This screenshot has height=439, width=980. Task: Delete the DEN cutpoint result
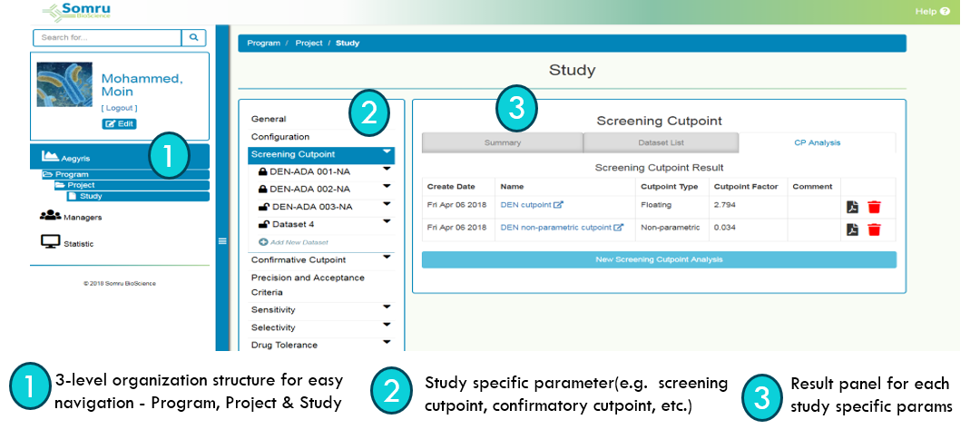pyautogui.click(x=874, y=207)
